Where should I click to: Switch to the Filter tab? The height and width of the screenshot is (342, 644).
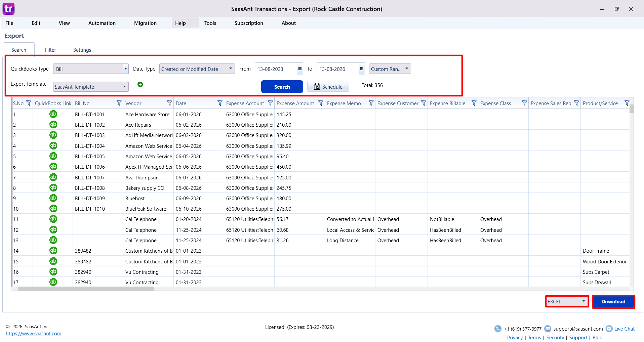[x=50, y=50]
